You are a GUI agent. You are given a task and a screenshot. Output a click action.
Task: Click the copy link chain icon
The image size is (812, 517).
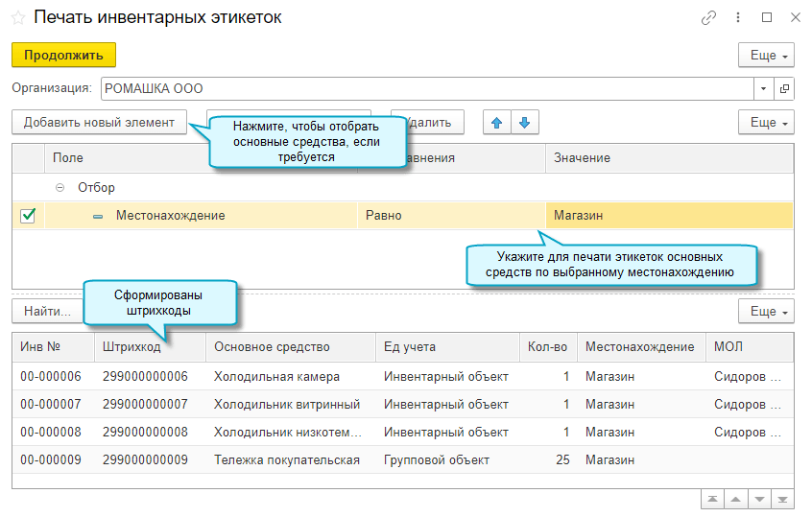[x=709, y=17]
